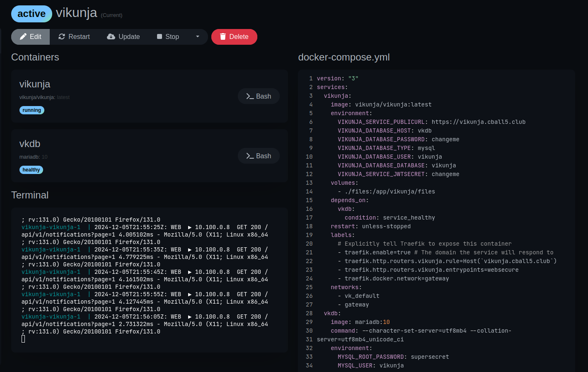Click the entrypoints=websecure line
This screenshot has width=588, height=372.
click(x=428, y=270)
